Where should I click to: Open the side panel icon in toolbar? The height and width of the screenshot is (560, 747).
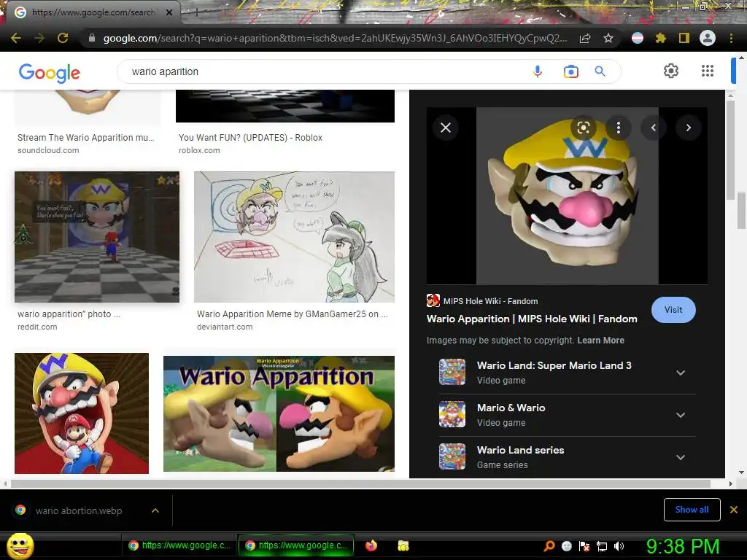pos(684,38)
